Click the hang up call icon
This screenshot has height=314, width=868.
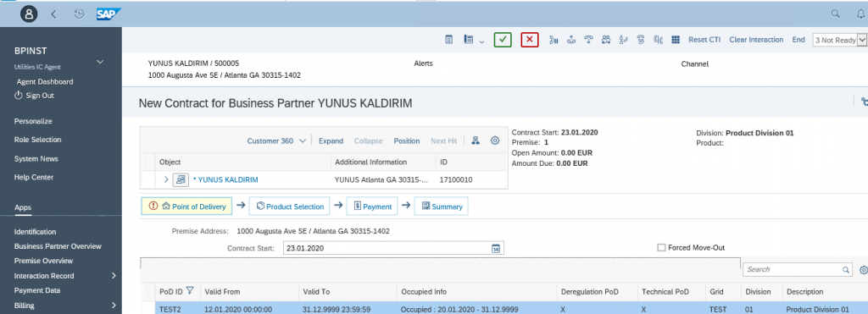click(589, 40)
